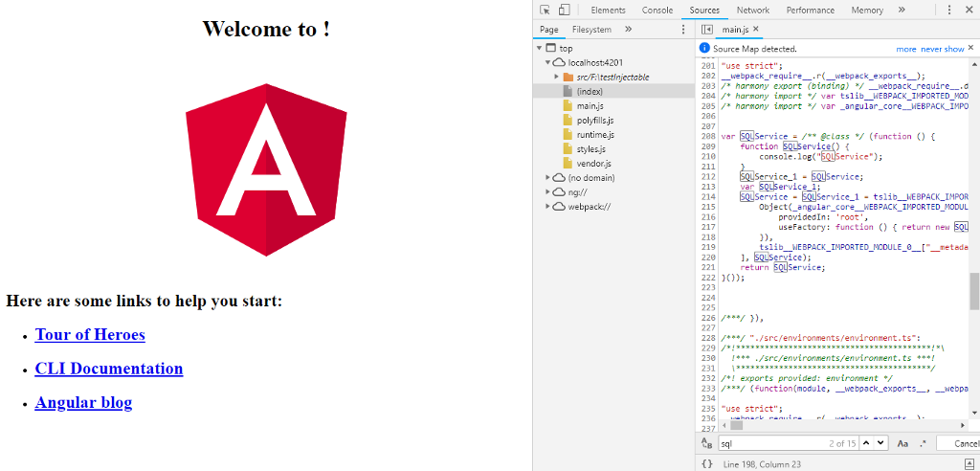The width and height of the screenshot is (980, 471).
Task: Click the 'Line 198, Column 23' status text
Action: pos(761,464)
